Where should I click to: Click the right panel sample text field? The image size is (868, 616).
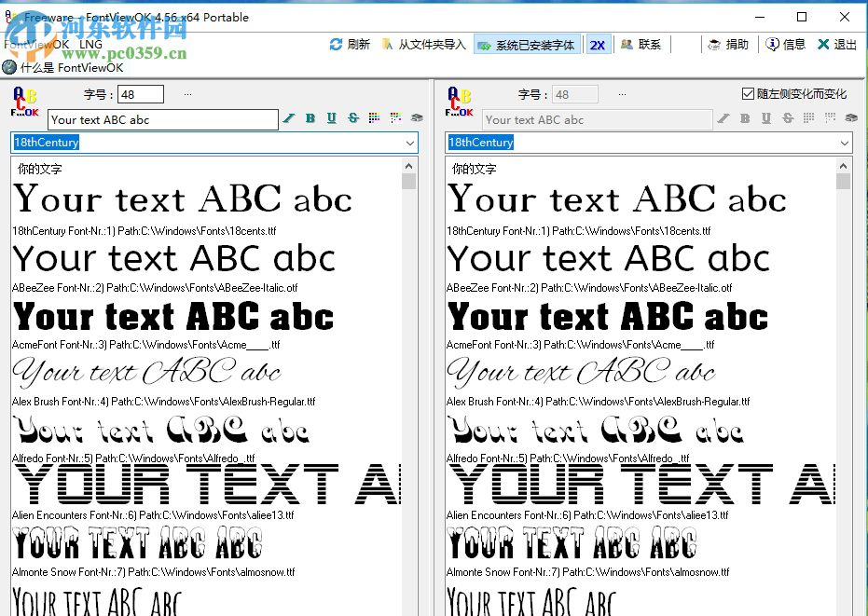tap(598, 119)
